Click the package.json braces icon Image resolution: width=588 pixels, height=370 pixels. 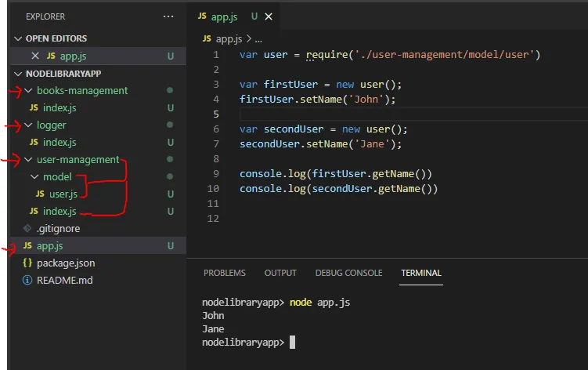point(28,263)
